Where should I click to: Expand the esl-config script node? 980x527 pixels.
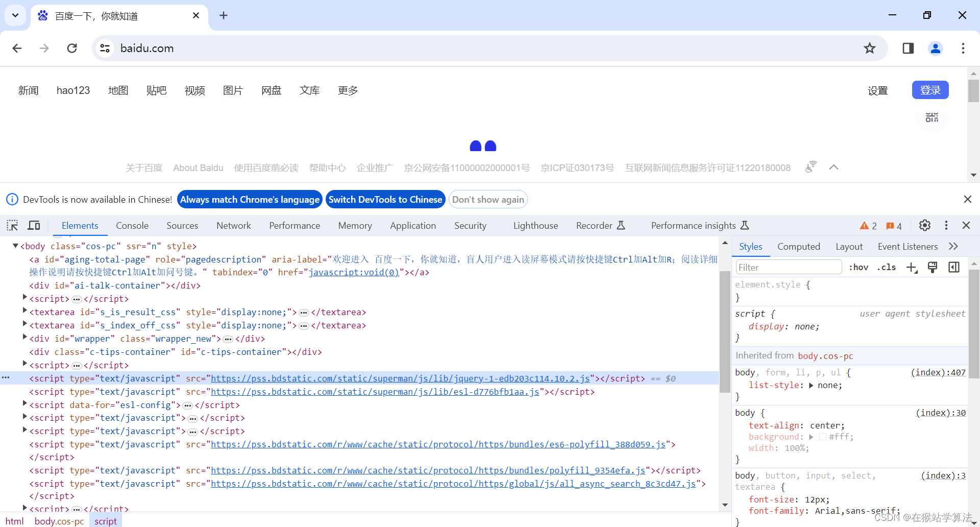(x=24, y=402)
